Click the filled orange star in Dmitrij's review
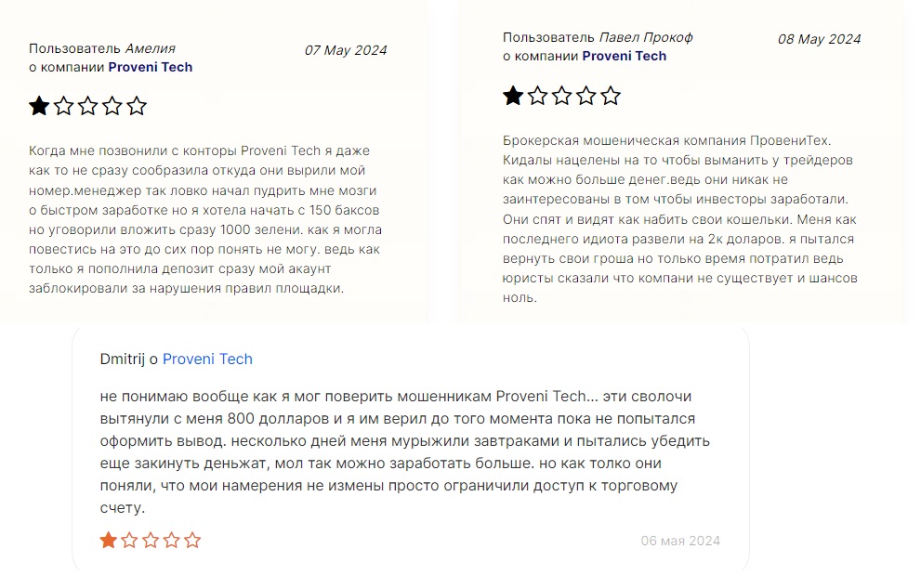Image resolution: width=921 pixels, height=588 pixels. (x=109, y=540)
